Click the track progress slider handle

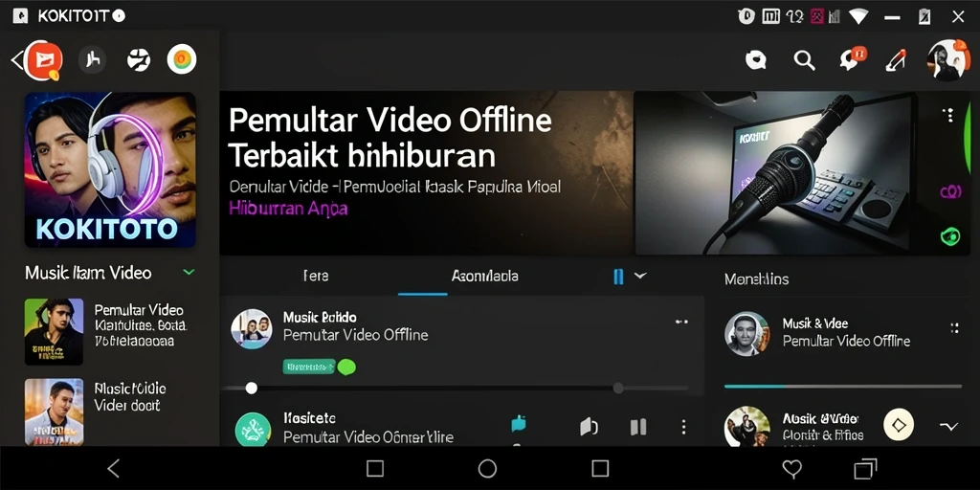(252, 389)
